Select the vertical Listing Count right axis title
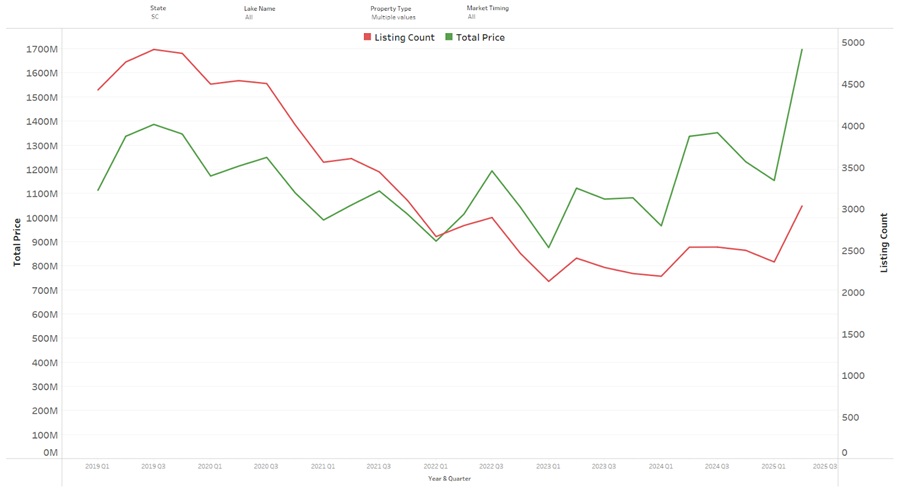 coord(883,243)
